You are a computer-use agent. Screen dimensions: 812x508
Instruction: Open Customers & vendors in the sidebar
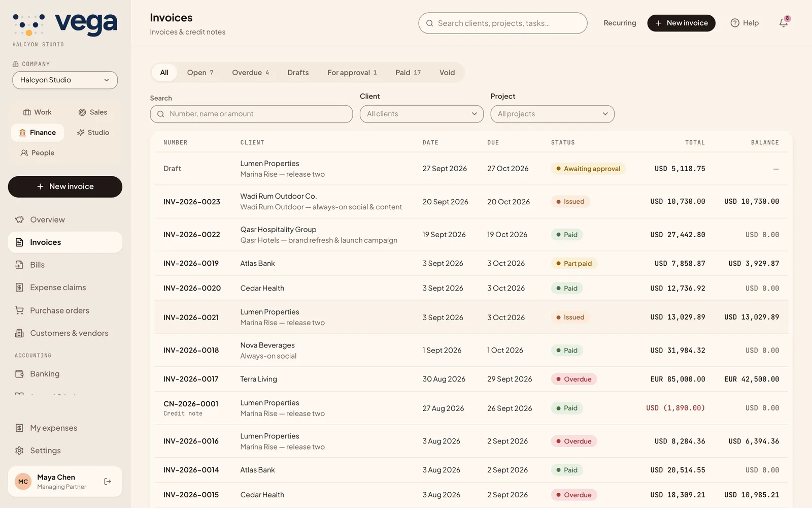tap(65, 333)
